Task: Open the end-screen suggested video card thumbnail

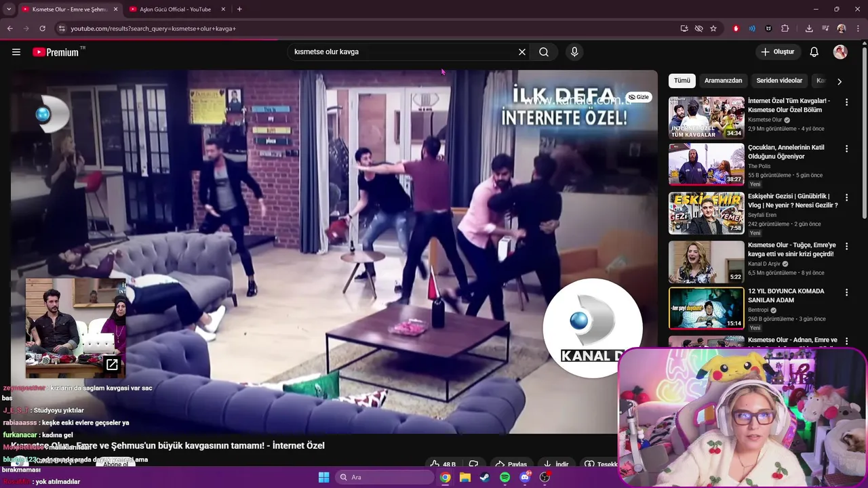Action: 76,328
